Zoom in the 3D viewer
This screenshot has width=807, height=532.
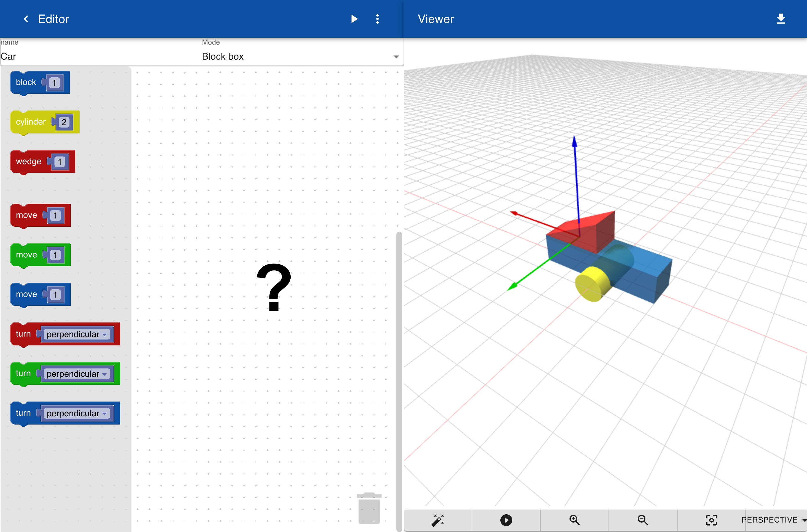pos(574,520)
